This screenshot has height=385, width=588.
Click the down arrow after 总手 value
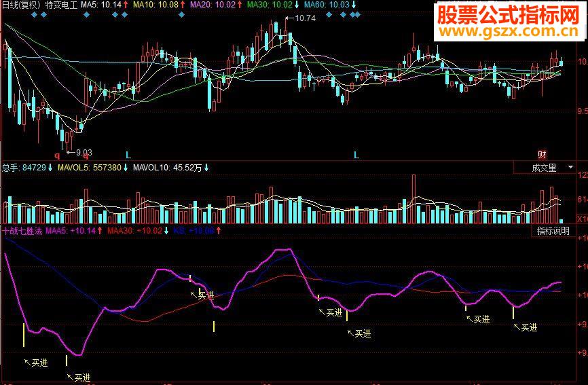click(x=50, y=168)
